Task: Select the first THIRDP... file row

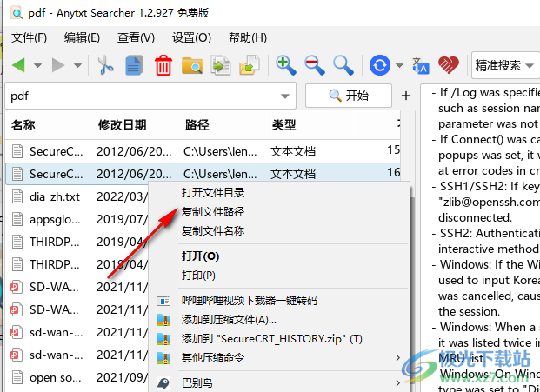Action: coord(77,242)
